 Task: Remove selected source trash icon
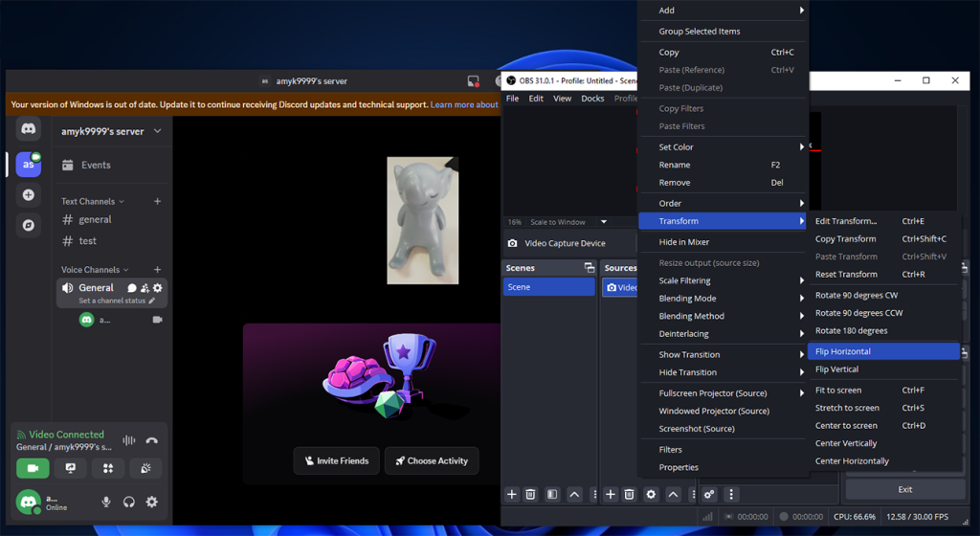point(630,494)
